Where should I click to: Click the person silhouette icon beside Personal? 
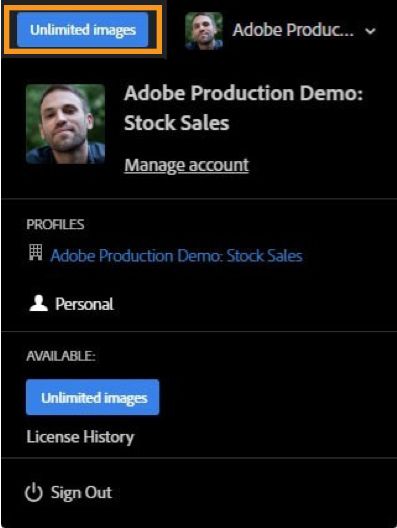(38, 303)
